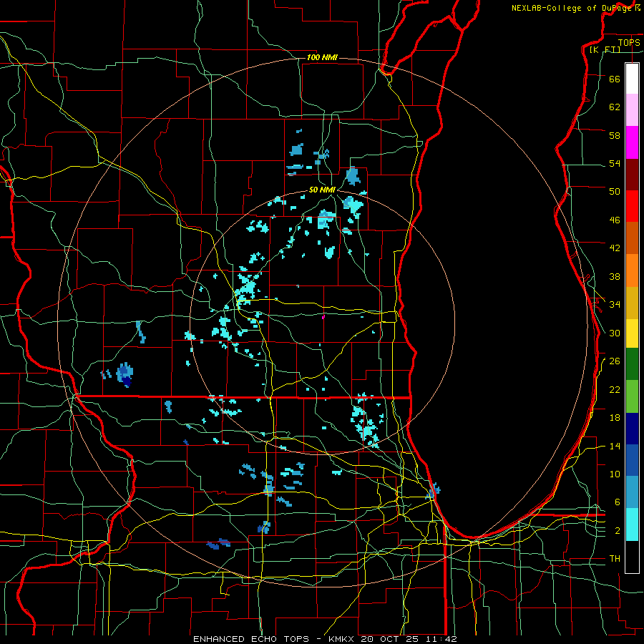Click the legend value "66"
644x644 pixels.
click(x=615, y=79)
